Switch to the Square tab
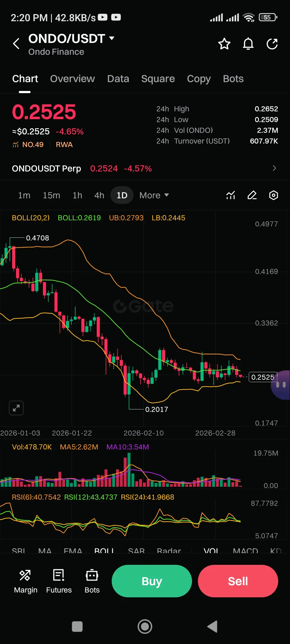This screenshot has height=644, width=290. tap(158, 79)
